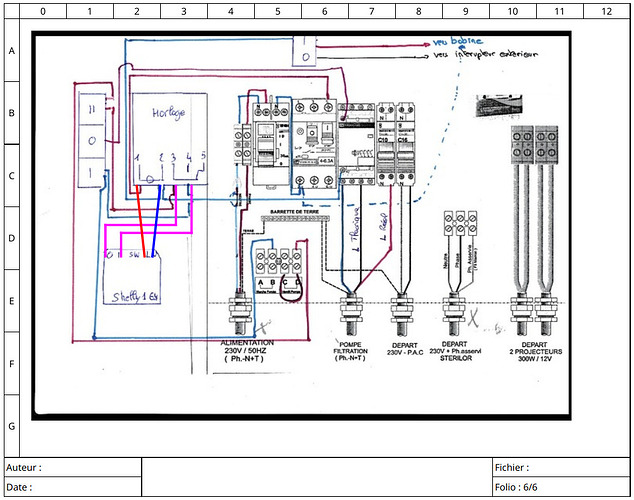Viewport: 634px width, 500px height.
Task: Select the Shelly 1 relay module
Action: click(132, 277)
